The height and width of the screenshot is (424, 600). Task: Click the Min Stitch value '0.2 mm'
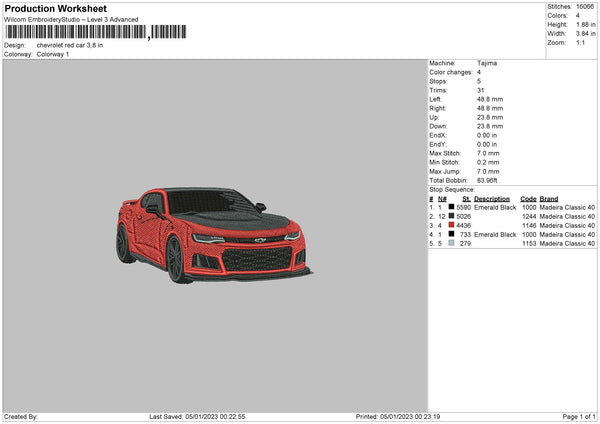coord(488,162)
